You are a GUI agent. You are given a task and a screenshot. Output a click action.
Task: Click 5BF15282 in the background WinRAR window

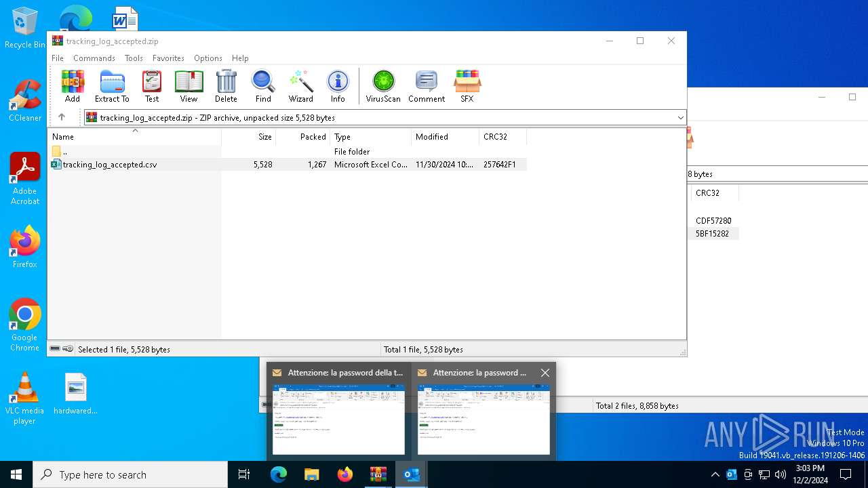coord(712,234)
